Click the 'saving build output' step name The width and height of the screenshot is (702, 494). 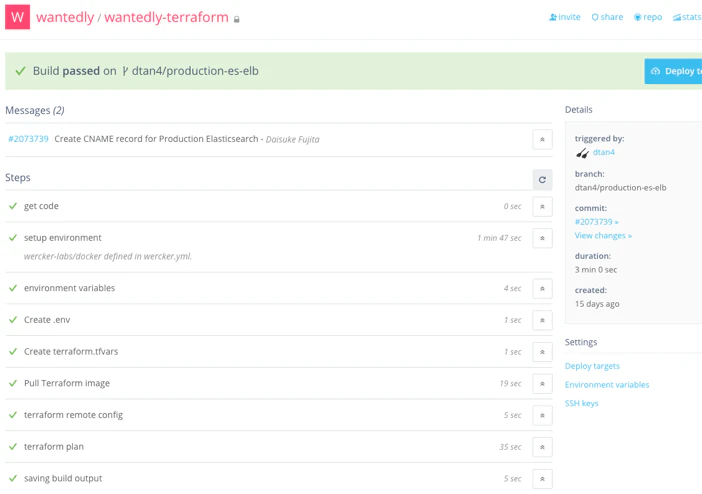point(63,478)
